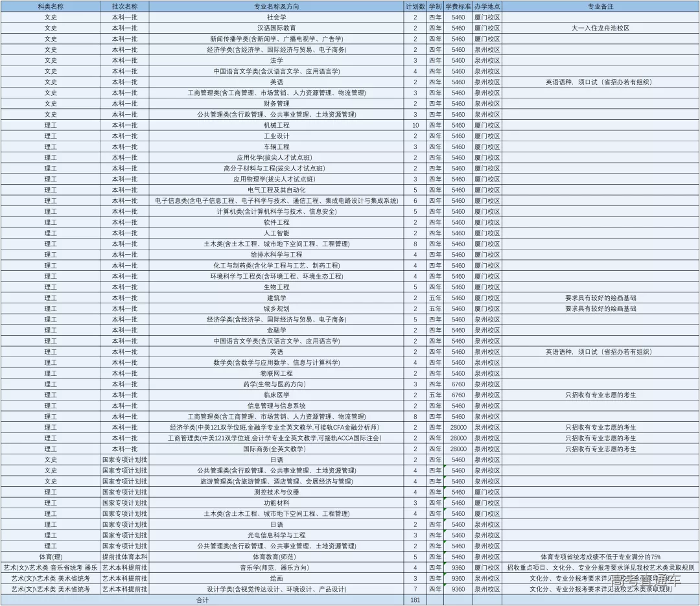Select the 合计 total row label
The height and width of the screenshot is (606, 700).
[x=202, y=600]
